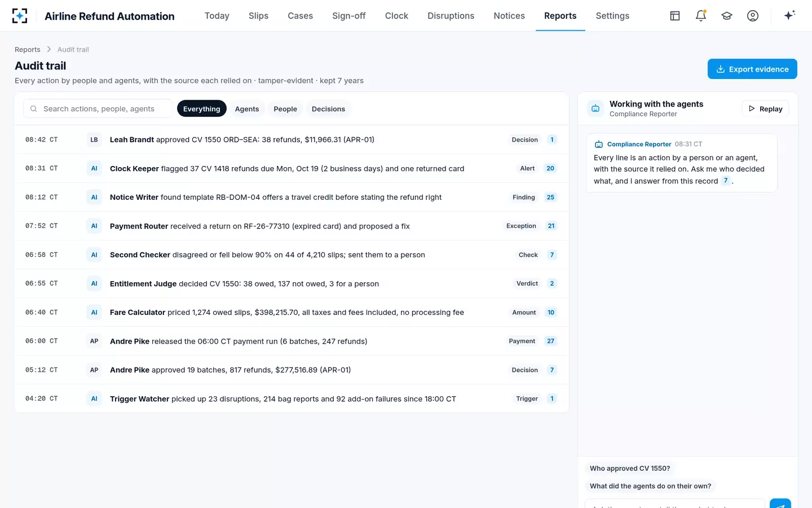Click the Verdict tag on Entitlement Judge row

click(x=527, y=283)
